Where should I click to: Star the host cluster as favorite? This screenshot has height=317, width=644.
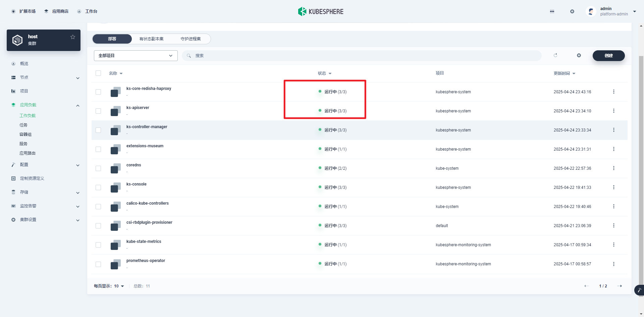(73, 37)
